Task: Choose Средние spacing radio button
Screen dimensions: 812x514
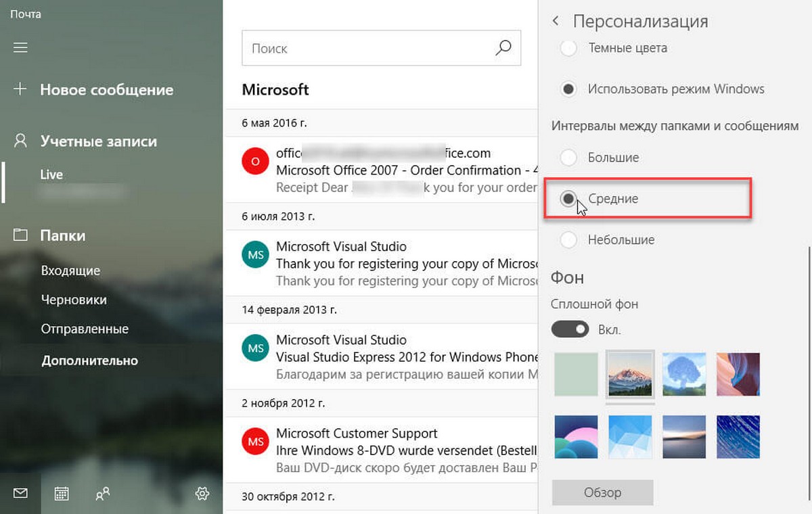Action: pos(569,198)
